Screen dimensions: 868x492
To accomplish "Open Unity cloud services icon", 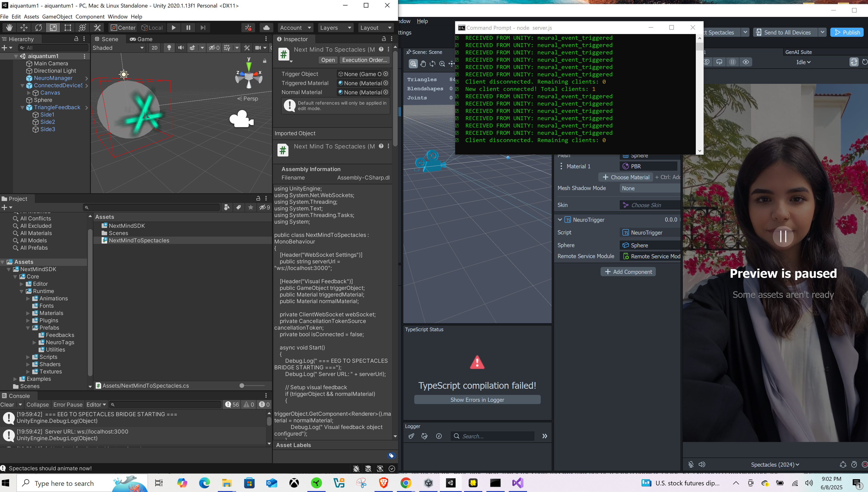I will pos(266,28).
